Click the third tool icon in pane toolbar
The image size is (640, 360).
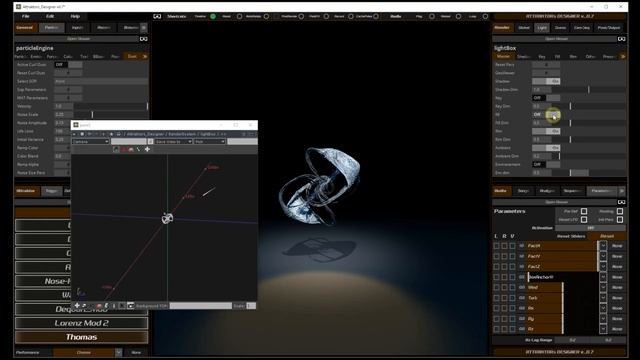[131, 149]
